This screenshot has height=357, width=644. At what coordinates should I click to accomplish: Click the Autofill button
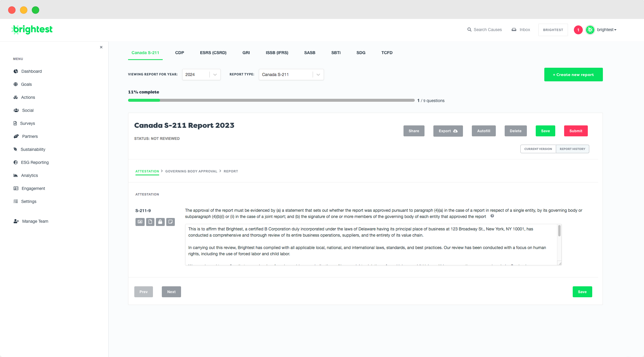pos(484,131)
